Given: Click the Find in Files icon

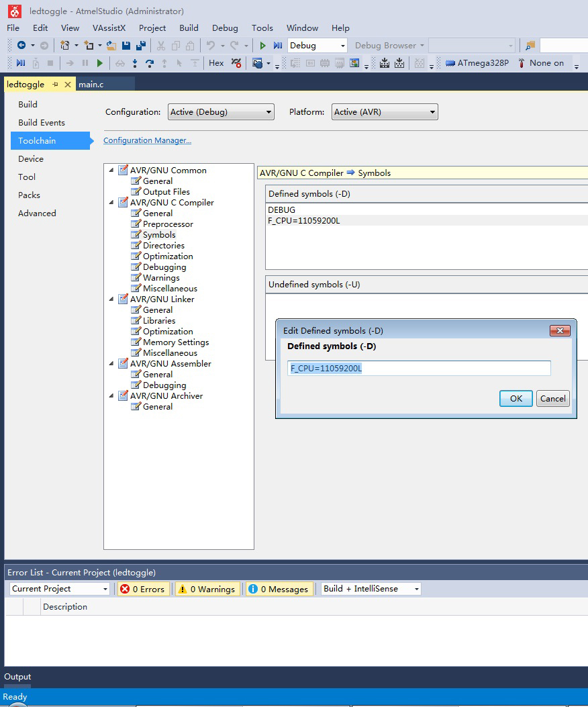Looking at the screenshot, I should (530, 45).
